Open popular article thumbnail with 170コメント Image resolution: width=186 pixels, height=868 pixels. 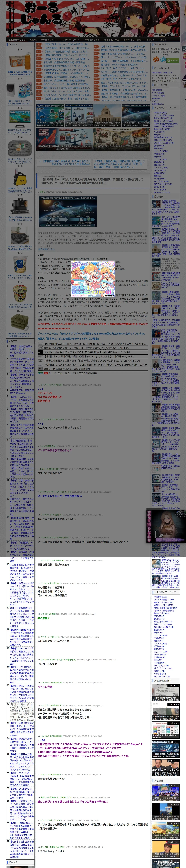tap(166, 768)
